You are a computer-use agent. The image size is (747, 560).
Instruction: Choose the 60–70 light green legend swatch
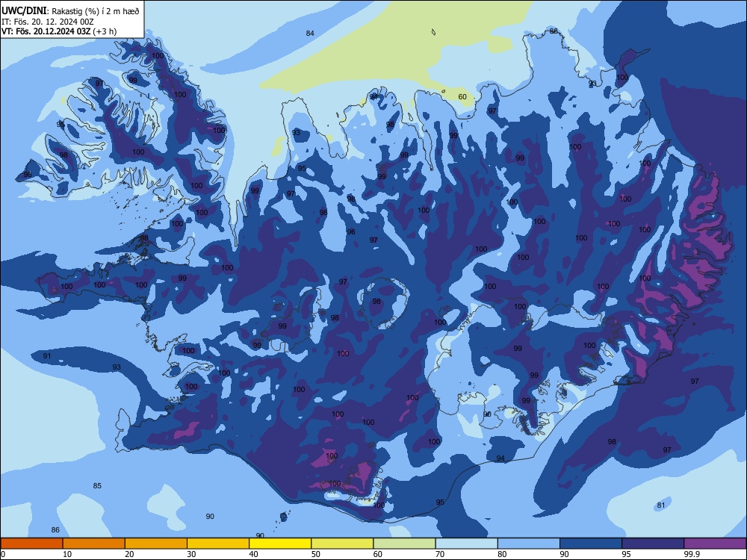[x=404, y=544]
